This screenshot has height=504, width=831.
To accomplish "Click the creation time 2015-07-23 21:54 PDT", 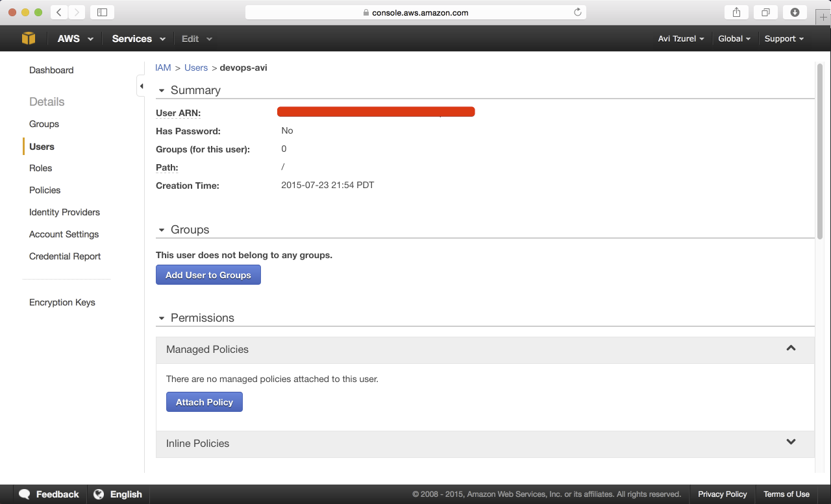I will [x=327, y=185].
